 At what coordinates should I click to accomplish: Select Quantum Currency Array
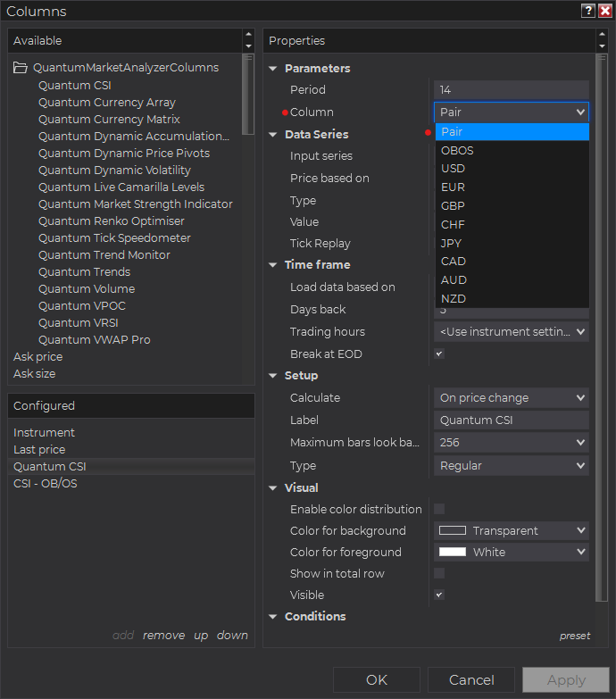(107, 102)
